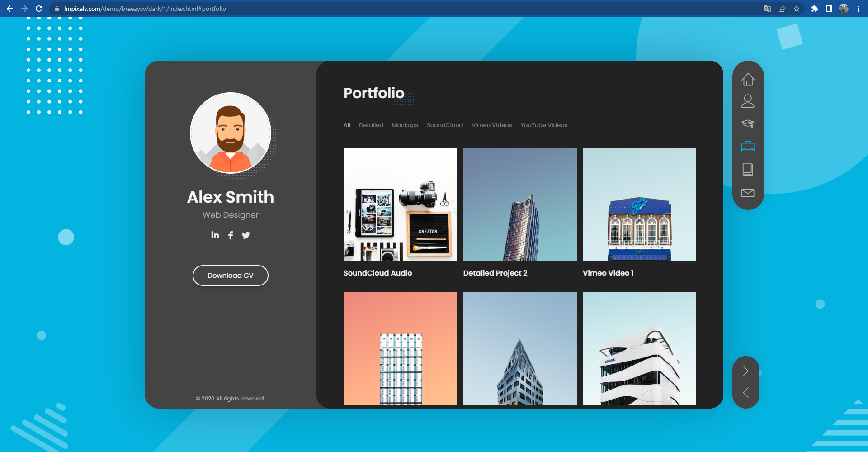
Task: Open the Vimeo Video 1 title link
Action: click(x=608, y=273)
